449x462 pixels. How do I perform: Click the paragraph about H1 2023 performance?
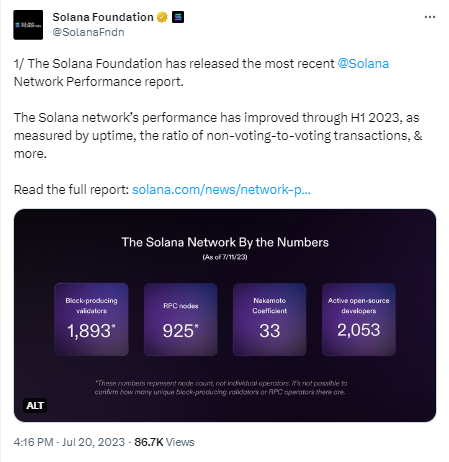218,136
